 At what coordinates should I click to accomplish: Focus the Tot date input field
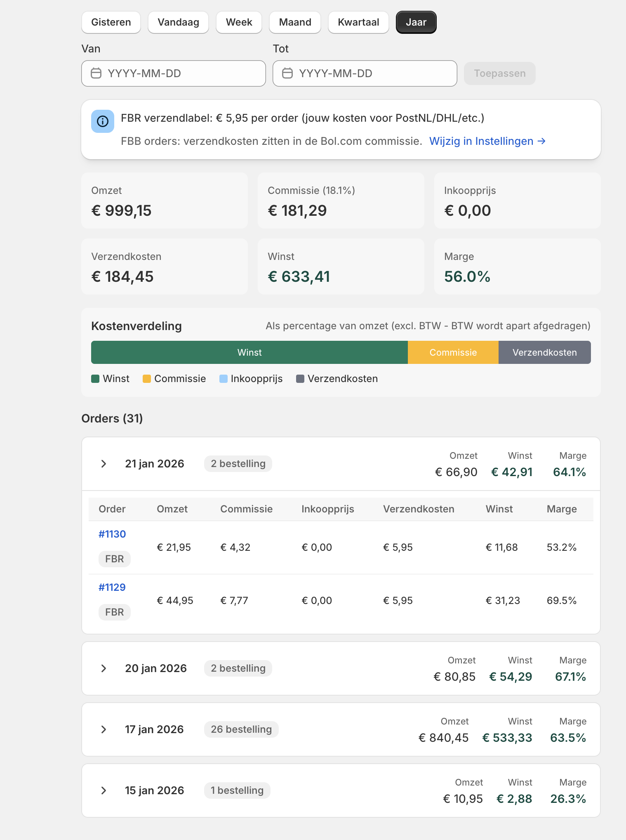[371, 73]
